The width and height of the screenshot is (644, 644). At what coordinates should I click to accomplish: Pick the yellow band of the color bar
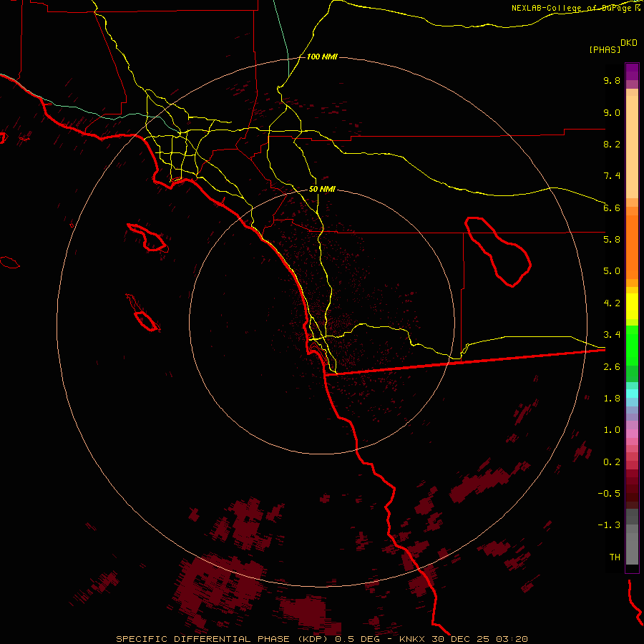click(x=632, y=306)
